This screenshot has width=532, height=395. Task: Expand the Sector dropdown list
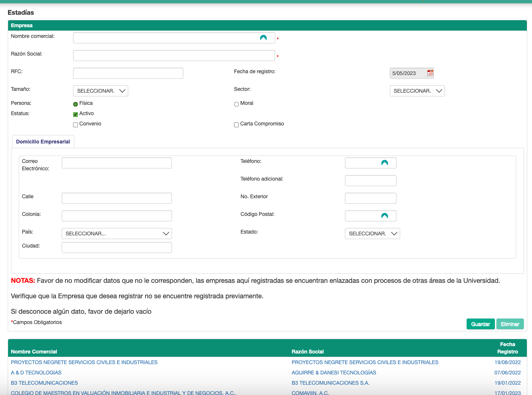(x=417, y=91)
